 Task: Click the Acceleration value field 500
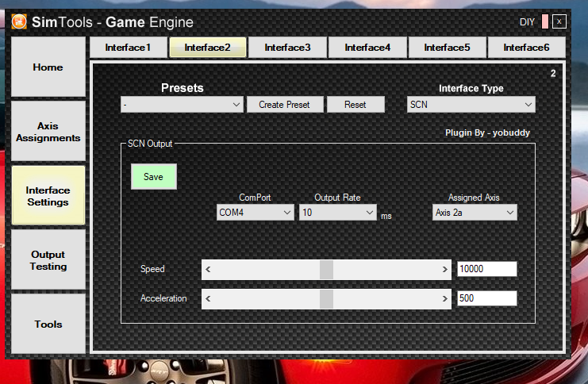pyautogui.click(x=487, y=298)
